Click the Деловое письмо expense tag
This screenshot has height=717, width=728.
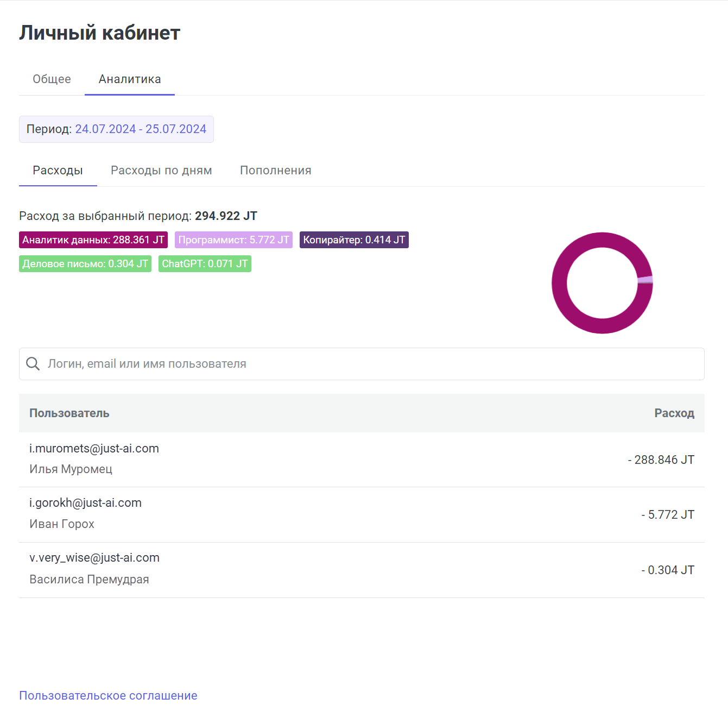[85, 264]
